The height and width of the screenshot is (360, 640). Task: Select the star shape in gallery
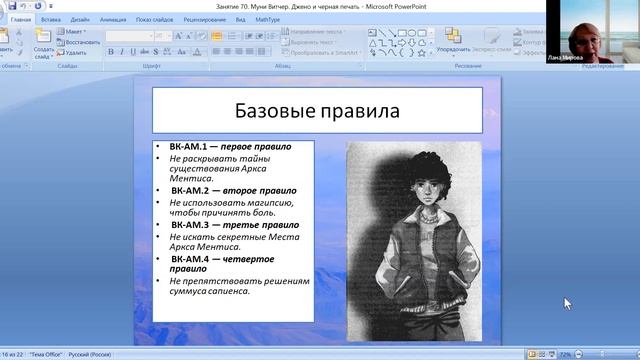pos(422,53)
